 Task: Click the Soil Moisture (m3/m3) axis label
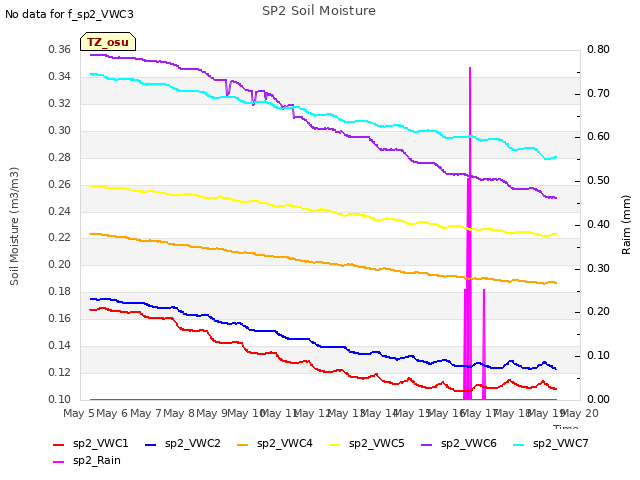coord(14,226)
